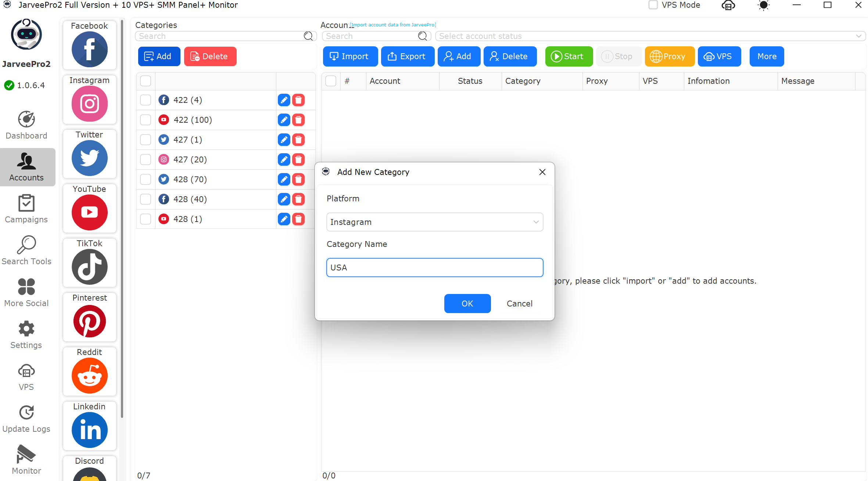
Task: Choose the Twitter platform icon
Action: pos(90,158)
